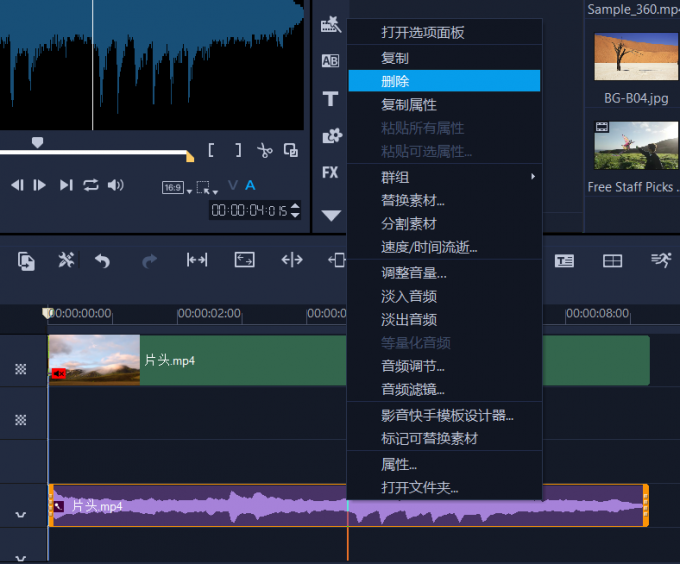Open the subtitle editor icon
Viewport: 680px width, 564px height.
pyautogui.click(x=564, y=261)
